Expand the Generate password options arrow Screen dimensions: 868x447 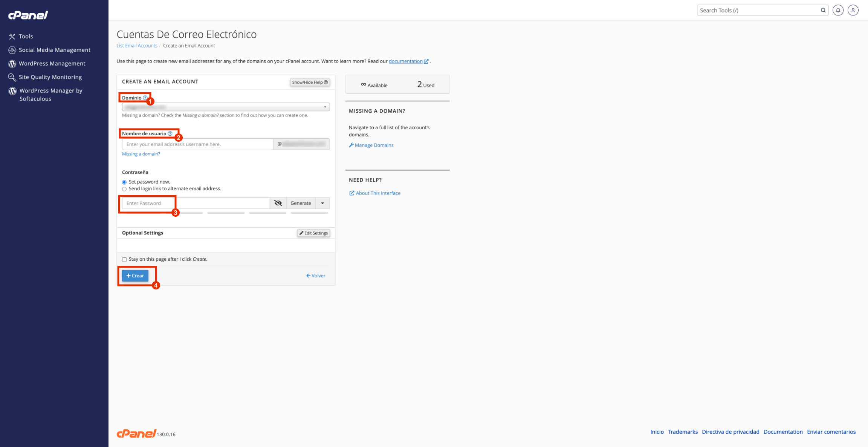[x=322, y=203]
